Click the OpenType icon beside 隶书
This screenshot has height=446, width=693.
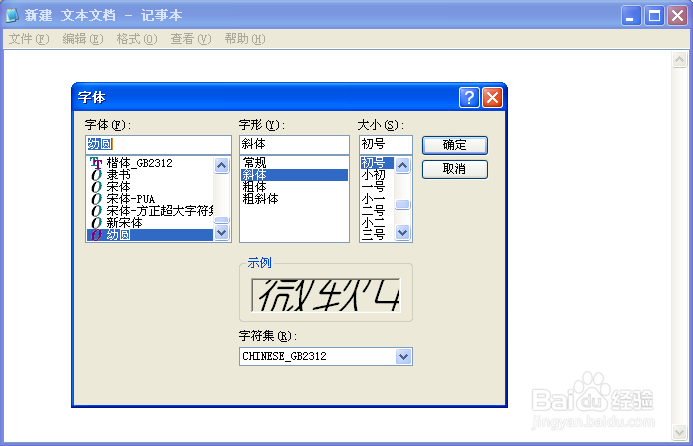pyautogui.click(x=96, y=175)
